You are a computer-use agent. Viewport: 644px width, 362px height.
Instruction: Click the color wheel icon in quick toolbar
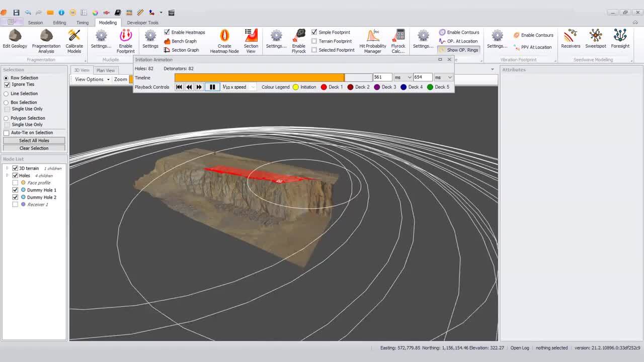tap(95, 13)
